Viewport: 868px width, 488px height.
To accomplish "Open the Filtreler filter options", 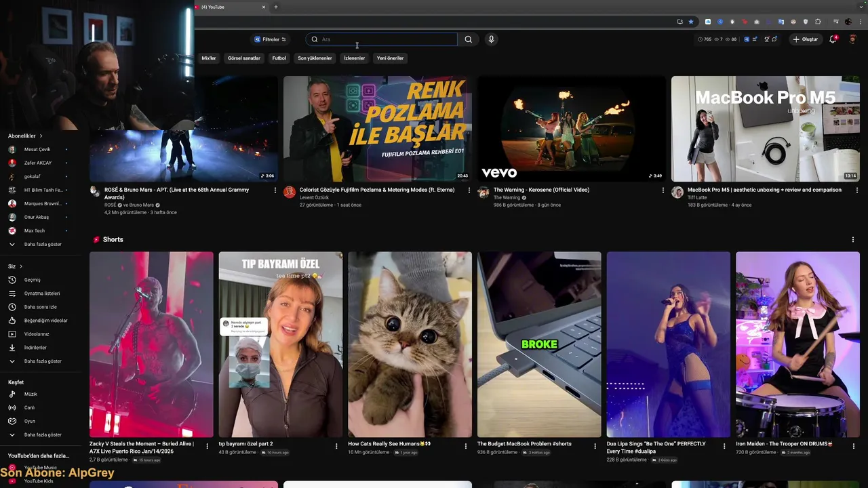I will pos(270,39).
